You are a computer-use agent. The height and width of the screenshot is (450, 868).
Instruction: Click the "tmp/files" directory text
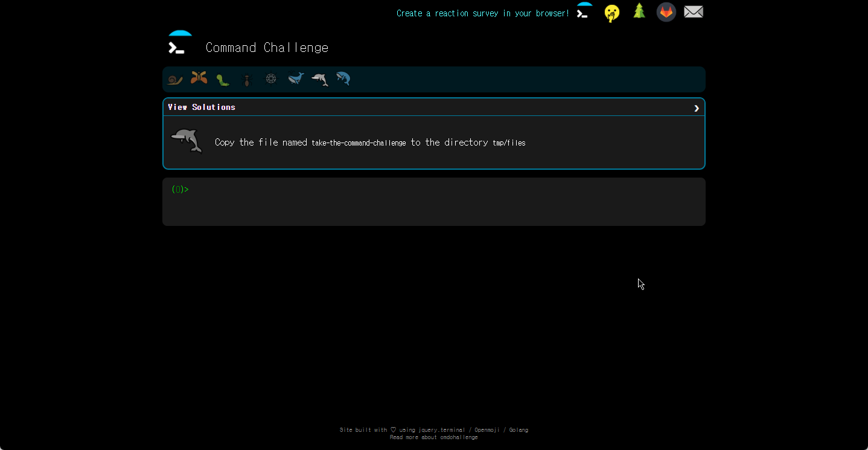click(509, 143)
